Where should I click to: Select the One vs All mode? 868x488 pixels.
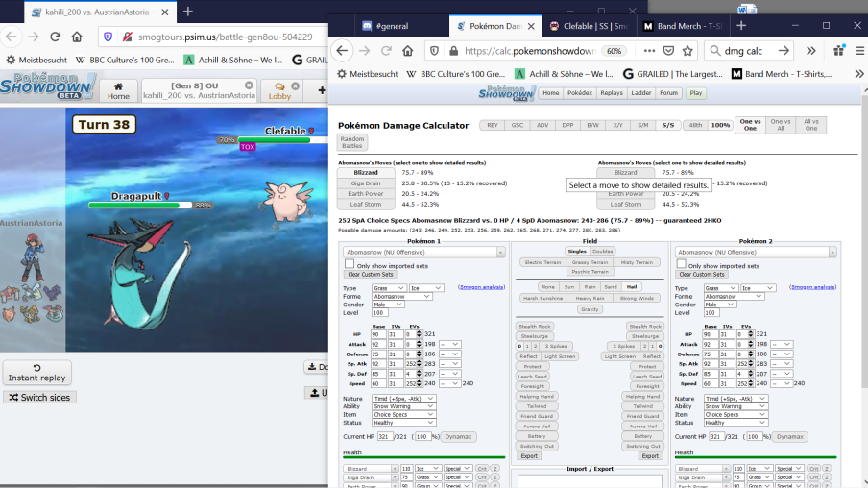coord(781,125)
